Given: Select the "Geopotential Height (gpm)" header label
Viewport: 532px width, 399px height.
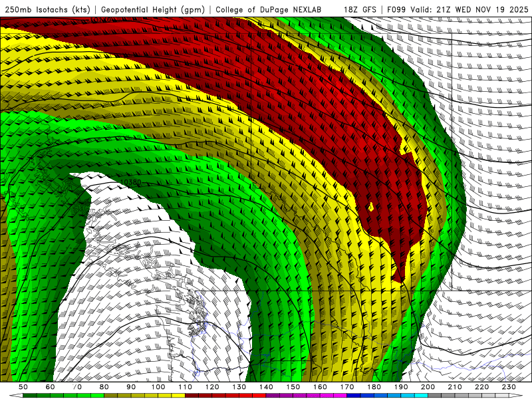Looking at the screenshot, I should tap(153, 9).
